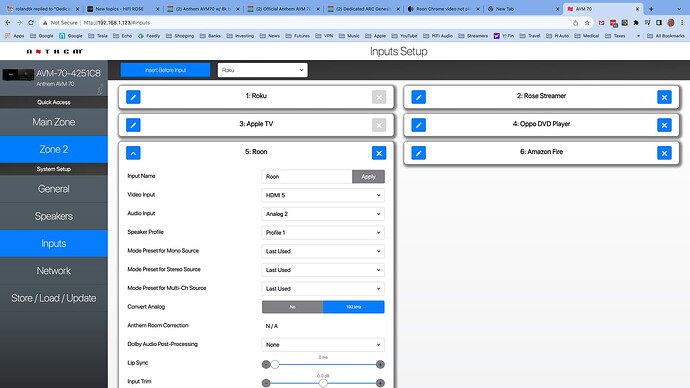This screenshot has width=690, height=388.
Task: Click pencil icon for Apple TV
Action: pyautogui.click(x=133, y=125)
